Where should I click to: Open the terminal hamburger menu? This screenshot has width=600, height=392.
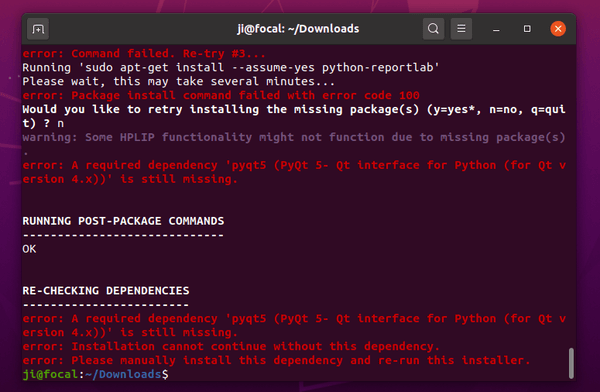(x=461, y=29)
